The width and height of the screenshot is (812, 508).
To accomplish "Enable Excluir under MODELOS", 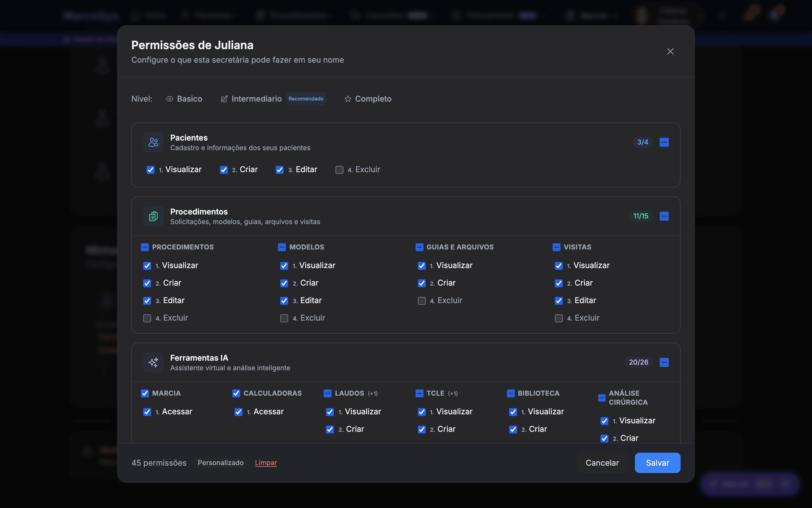I will (284, 318).
